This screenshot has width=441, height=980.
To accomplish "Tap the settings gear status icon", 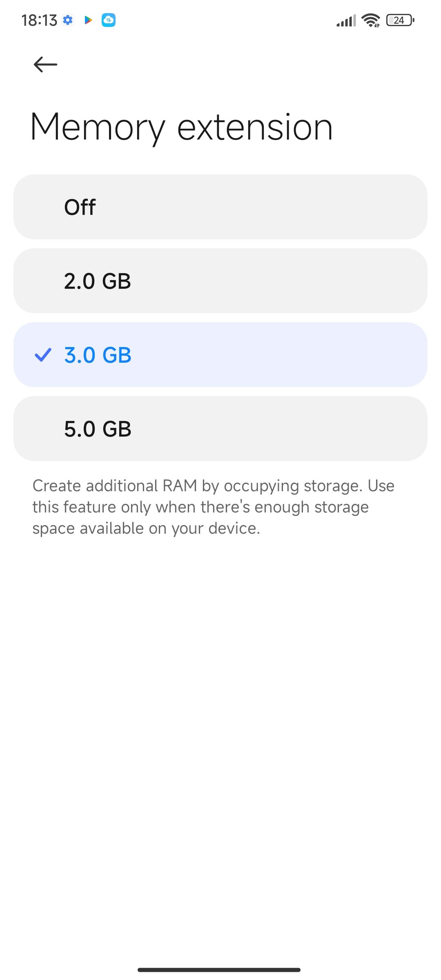I will pyautogui.click(x=68, y=20).
